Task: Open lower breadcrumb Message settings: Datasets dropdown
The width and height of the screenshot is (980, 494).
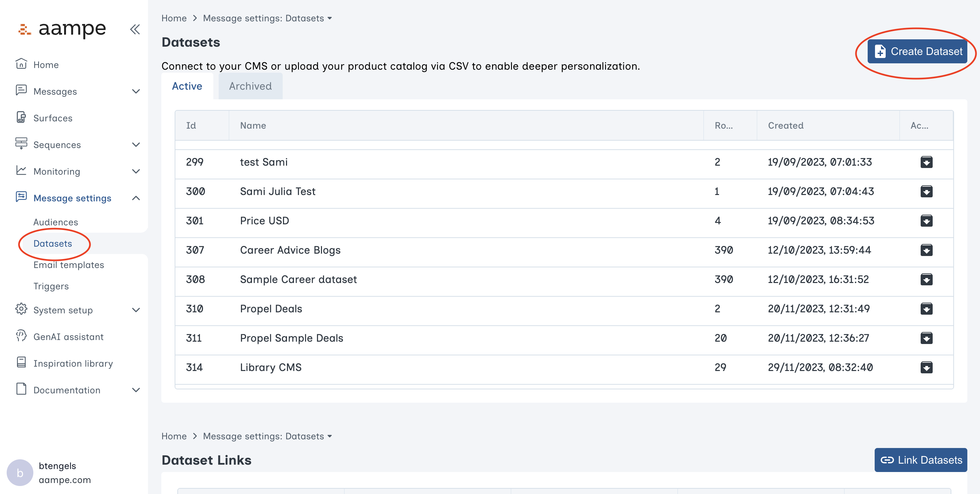Action: coord(267,436)
